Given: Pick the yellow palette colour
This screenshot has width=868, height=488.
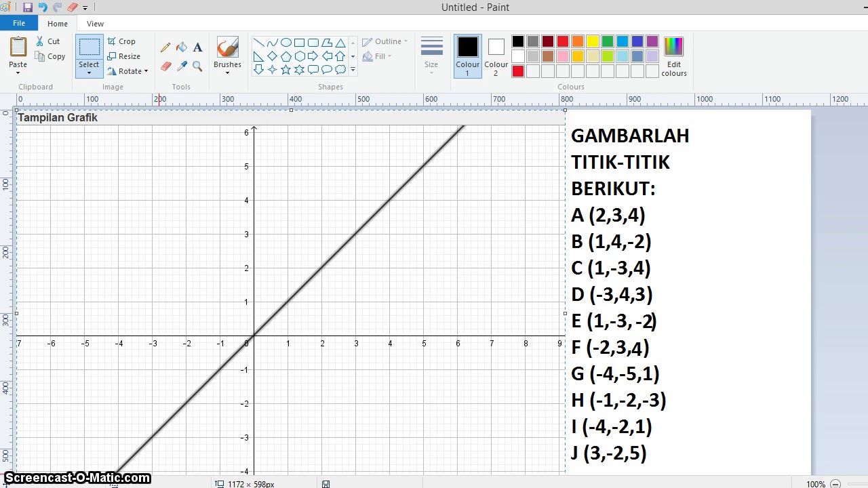Looking at the screenshot, I should (x=593, y=41).
